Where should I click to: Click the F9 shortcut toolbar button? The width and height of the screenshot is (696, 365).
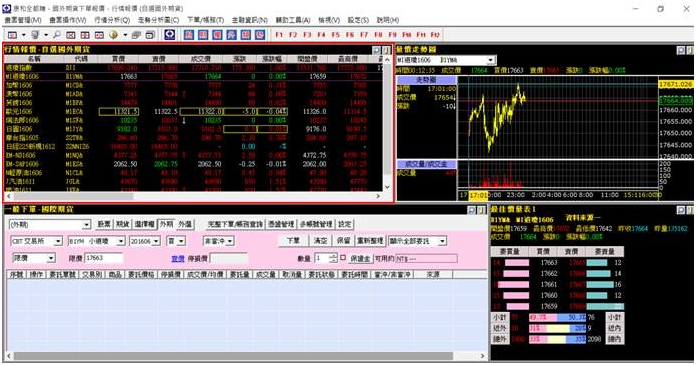[x=392, y=35]
